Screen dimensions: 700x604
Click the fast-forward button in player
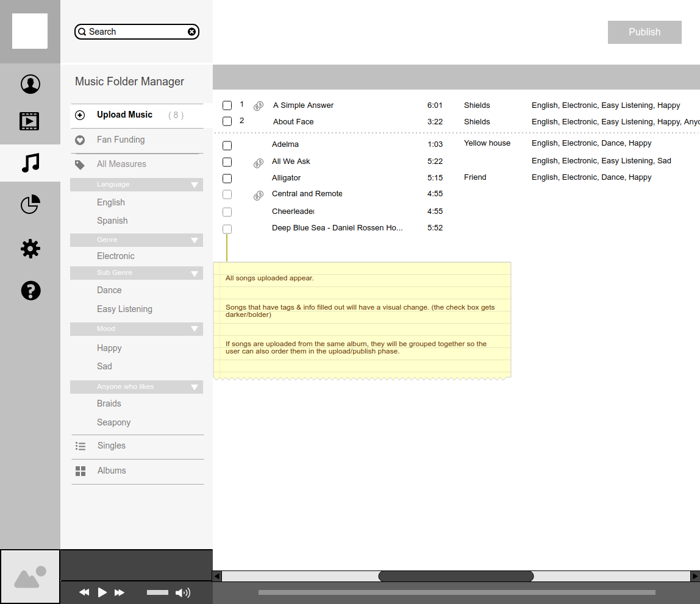[119, 592]
